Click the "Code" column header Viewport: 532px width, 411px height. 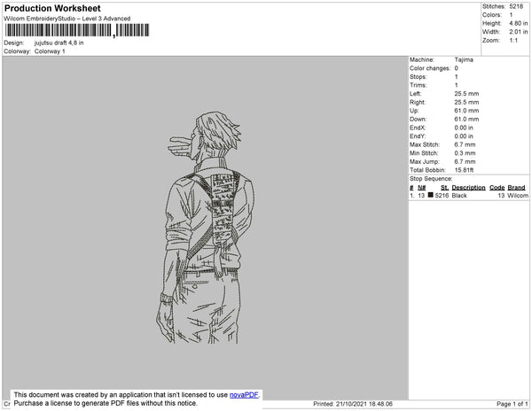click(x=497, y=188)
